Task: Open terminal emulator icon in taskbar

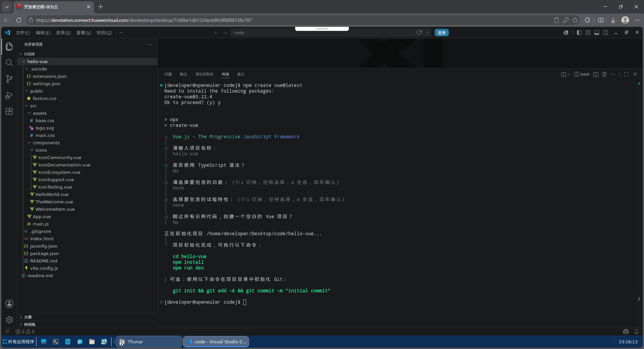Action: pyautogui.click(x=56, y=342)
